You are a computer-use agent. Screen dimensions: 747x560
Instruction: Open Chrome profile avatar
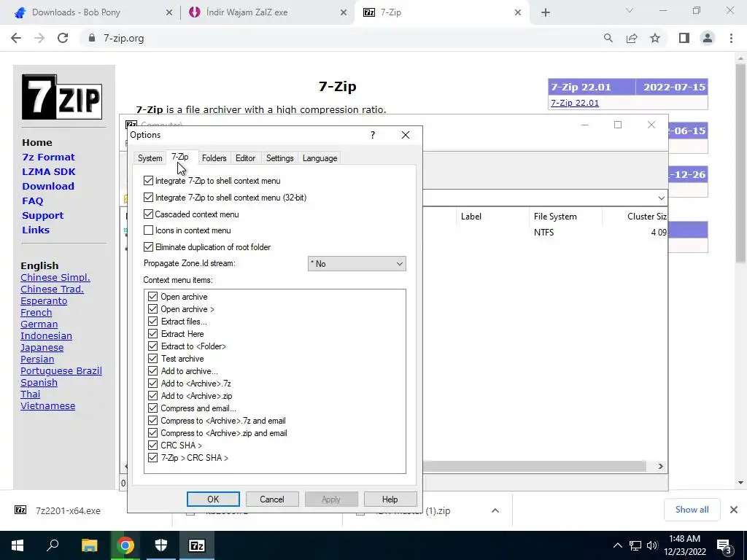click(x=708, y=38)
